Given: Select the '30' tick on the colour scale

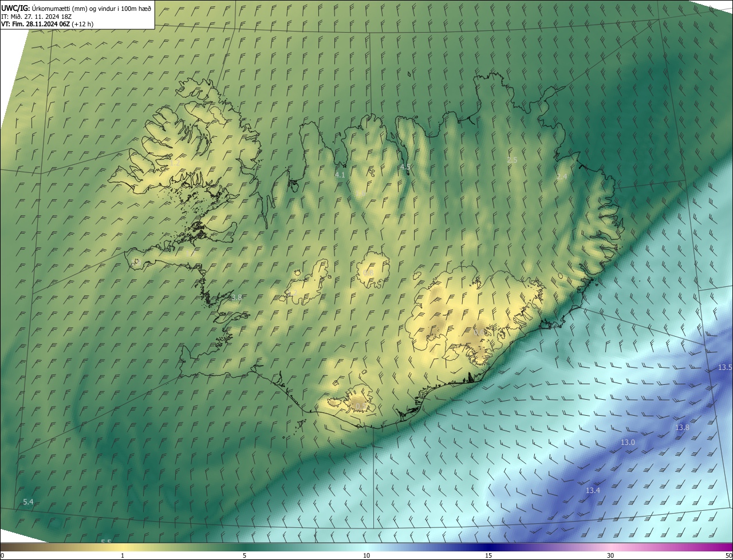Looking at the screenshot, I should point(610,555).
